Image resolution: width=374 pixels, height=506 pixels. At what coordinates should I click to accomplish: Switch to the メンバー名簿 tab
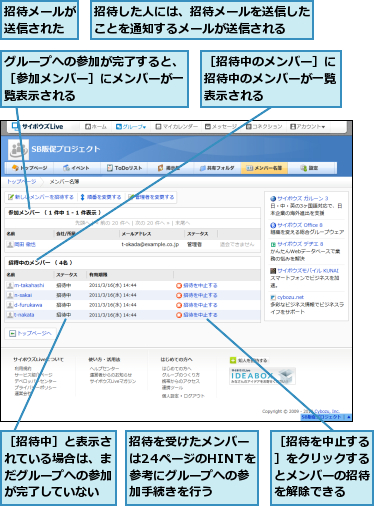264,168
